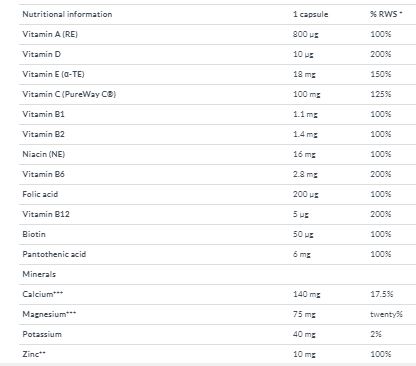Click Vitamin C (PureWay C®) label
Image resolution: width=416 pixels, height=366 pixels.
pos(69,94)
